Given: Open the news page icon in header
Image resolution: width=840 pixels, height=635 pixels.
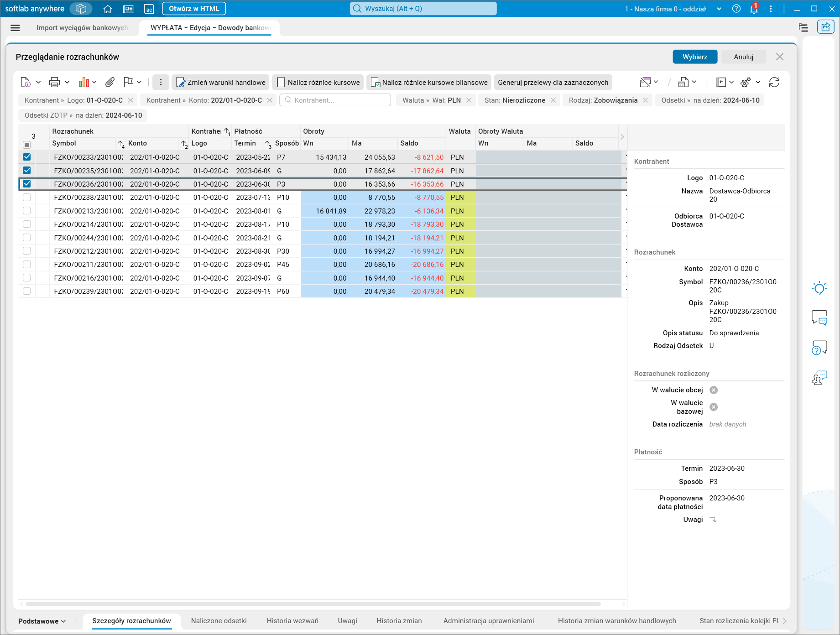Looking at the screenshot, I should [128, 9].
